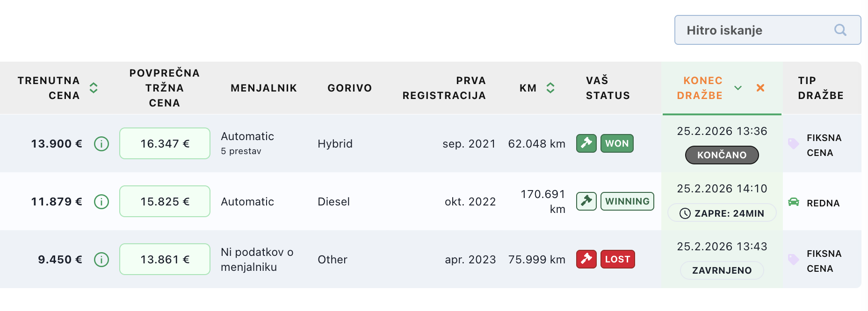
Task: Toggle Konec dražbe sort direction chevron
Action: pyautogui.click(x=738, y=88)
